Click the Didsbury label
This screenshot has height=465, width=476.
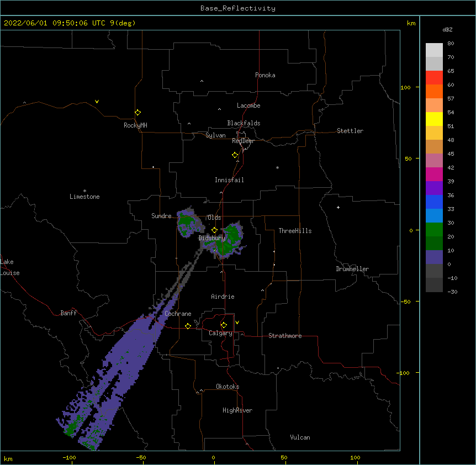coord(211,238)
